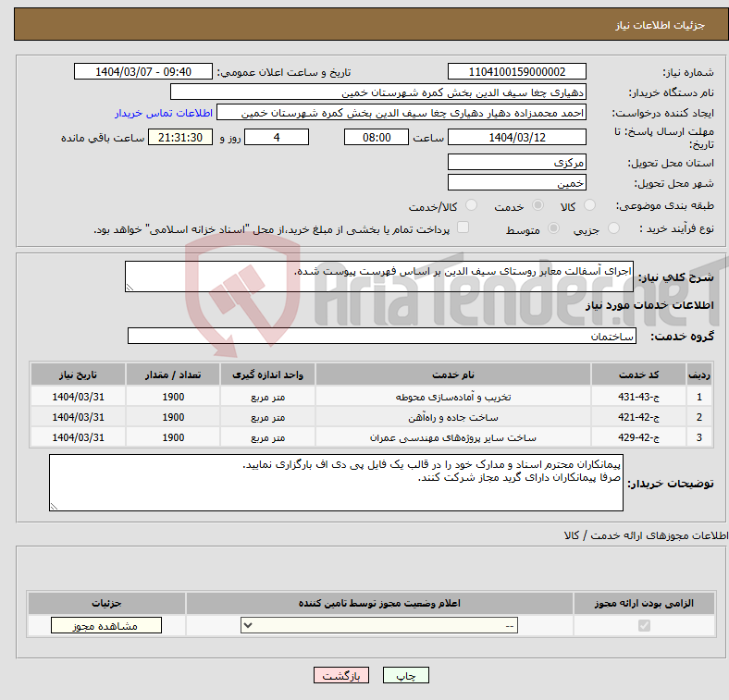Click the announcement date field 1404/03/07 - 09:40

[143, 71]
